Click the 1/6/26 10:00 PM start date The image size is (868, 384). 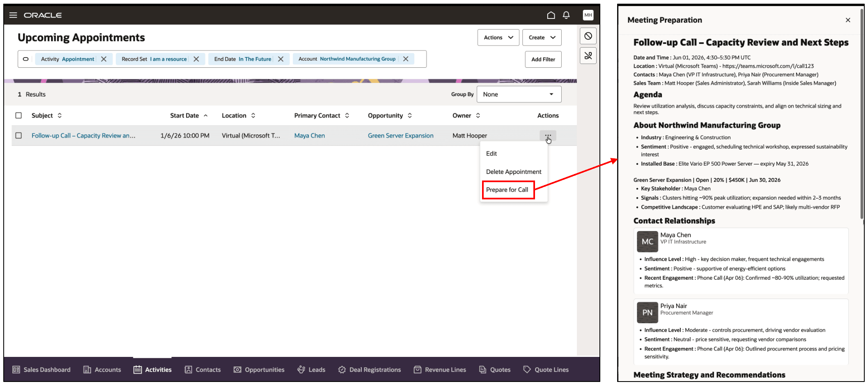click(185, 135)
